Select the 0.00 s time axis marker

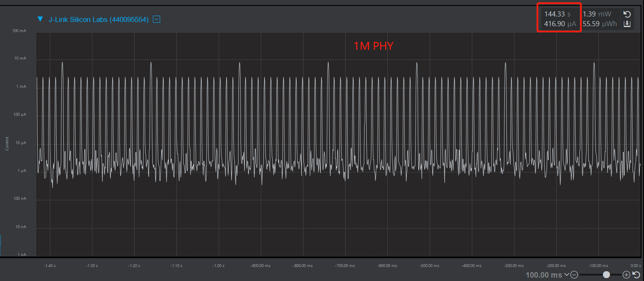click(636, 266)
